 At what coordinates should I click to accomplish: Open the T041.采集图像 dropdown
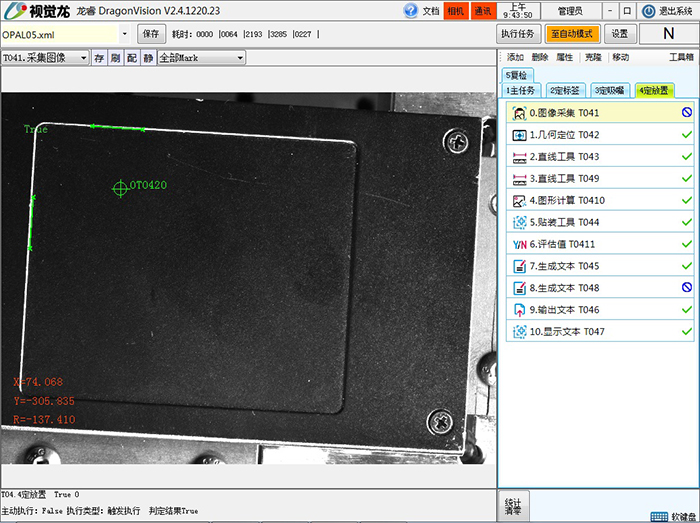coord(85,58)
